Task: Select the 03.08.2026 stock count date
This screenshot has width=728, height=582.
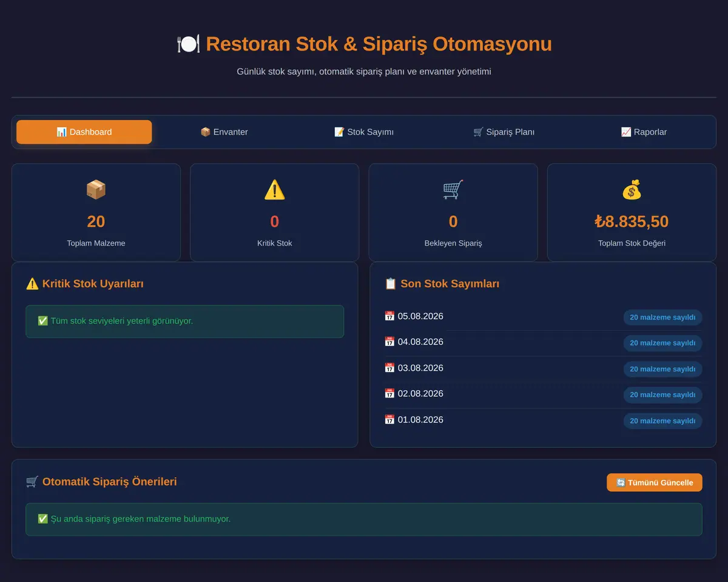Action: coord(420,368)
